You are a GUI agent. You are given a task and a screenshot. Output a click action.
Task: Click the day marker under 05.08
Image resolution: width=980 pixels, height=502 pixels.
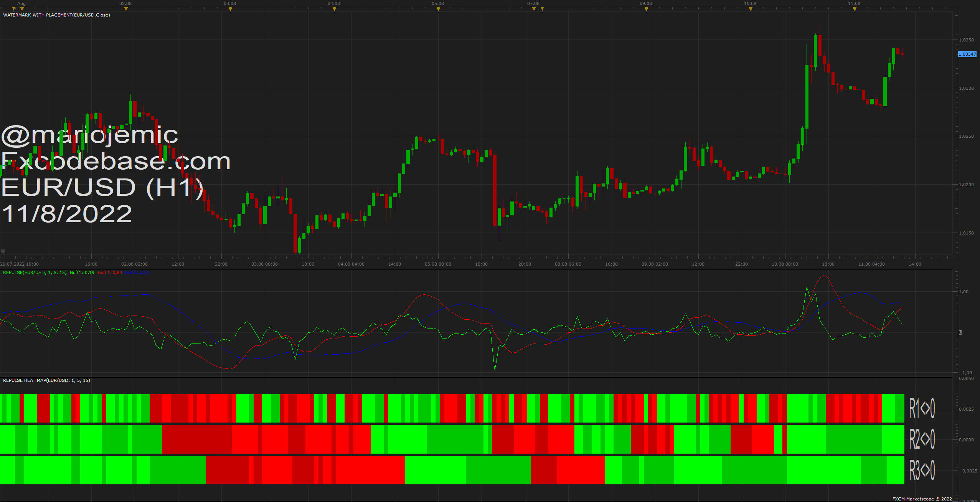click(438, 9)
